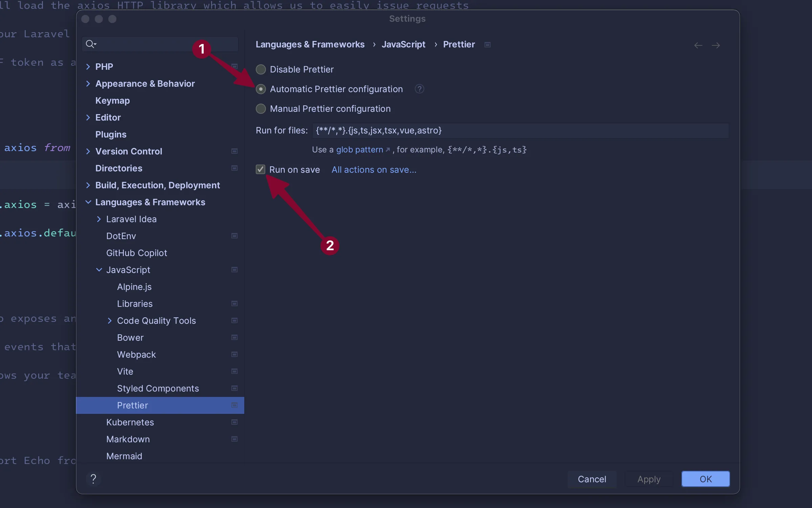812x508 pixels.
Task: Expand the Code Quality Tools node
Action: (x=110, y=321)
